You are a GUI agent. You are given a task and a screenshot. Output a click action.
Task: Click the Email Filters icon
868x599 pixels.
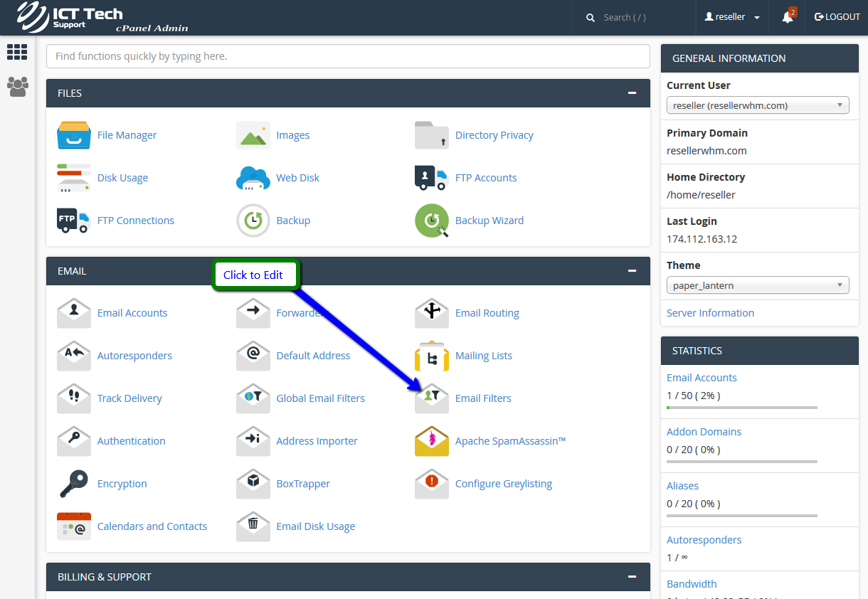pyautogui.click(x=432, y=398)
